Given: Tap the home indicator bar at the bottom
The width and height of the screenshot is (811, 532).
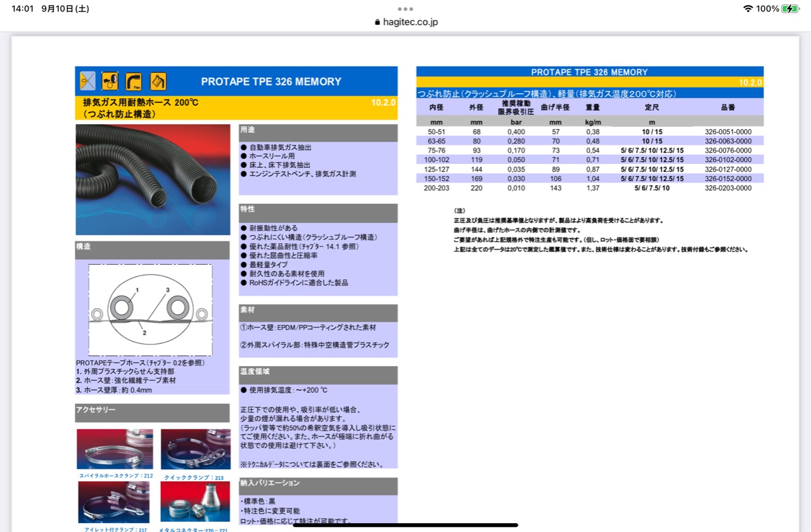Looking at the screenshot, I should (405, 525).
